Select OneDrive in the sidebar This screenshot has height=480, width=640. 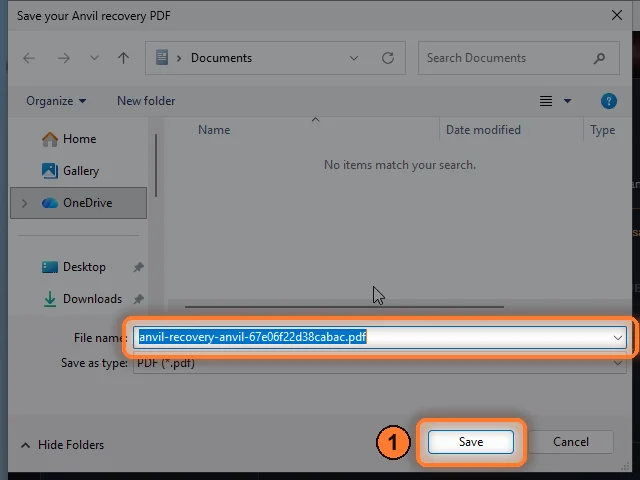78,203
